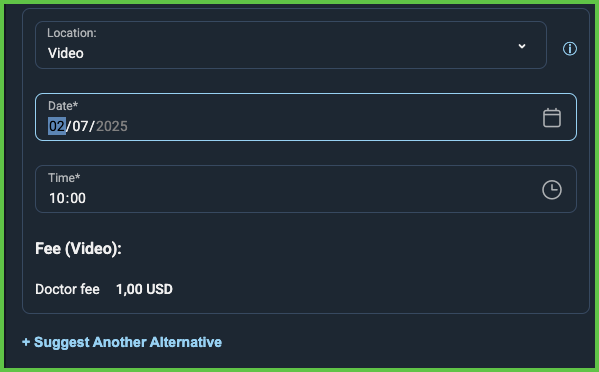The image size is (599, 372).
Task: Click the Location: label text
Action: pyautogui.click(x=72, y=33)
